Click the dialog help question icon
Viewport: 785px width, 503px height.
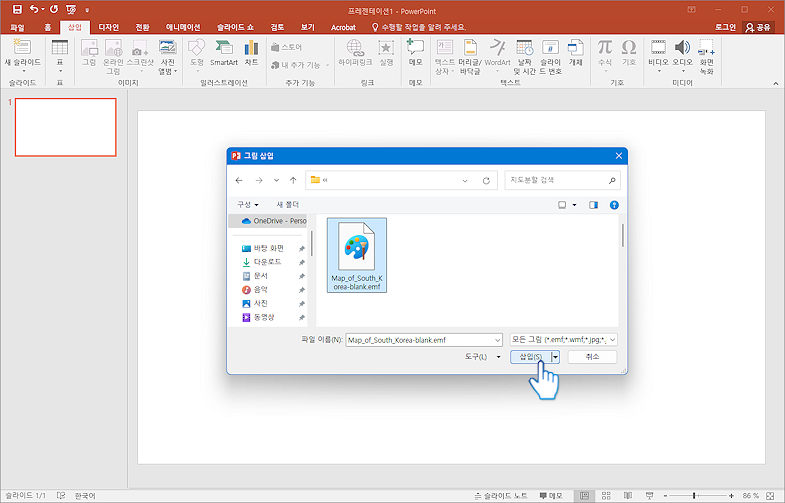point(614,205)
